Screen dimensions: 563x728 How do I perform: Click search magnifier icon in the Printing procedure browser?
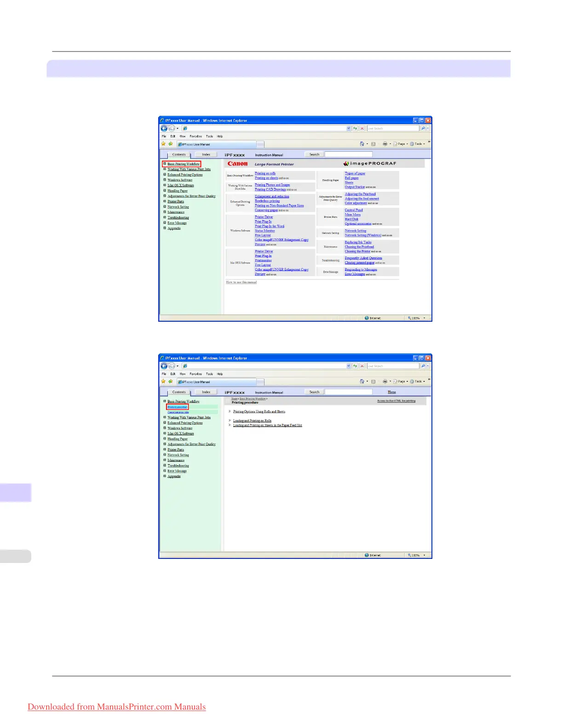click(423, 366)
